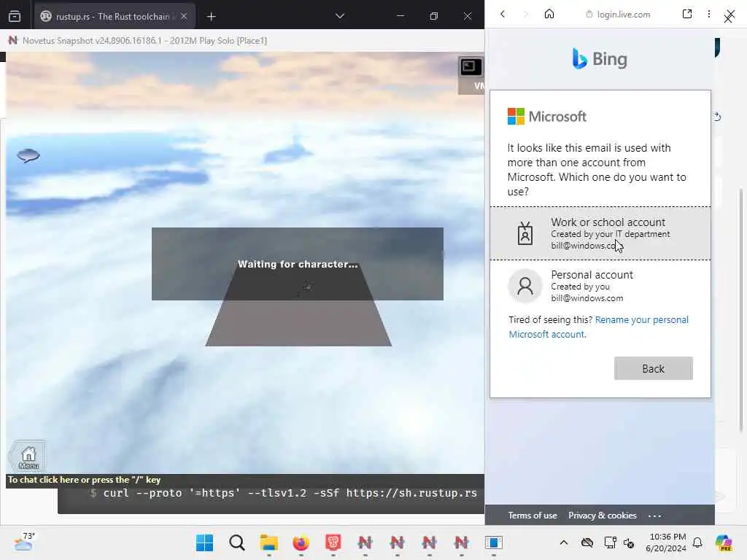Click the VM console icon at the game's top right
The image size is (747, 560).
471,66
